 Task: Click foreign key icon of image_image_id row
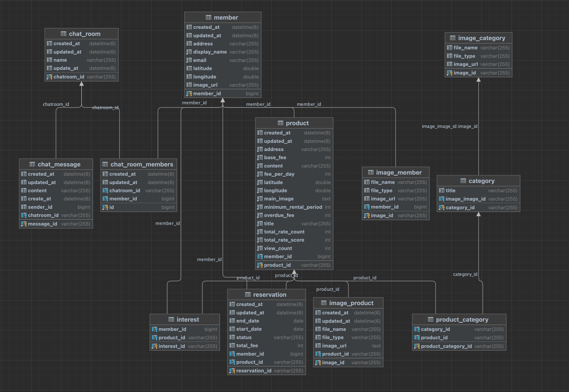click(442, 199)
